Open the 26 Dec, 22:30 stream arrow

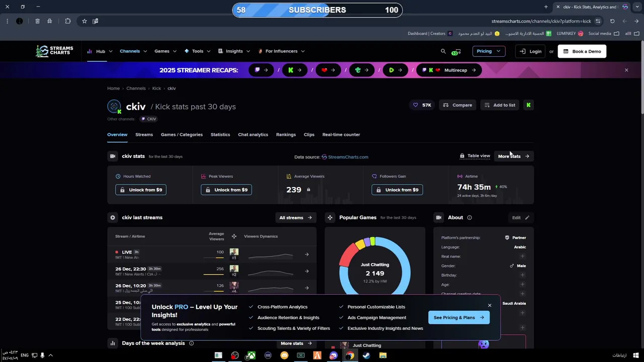(307, 271)
